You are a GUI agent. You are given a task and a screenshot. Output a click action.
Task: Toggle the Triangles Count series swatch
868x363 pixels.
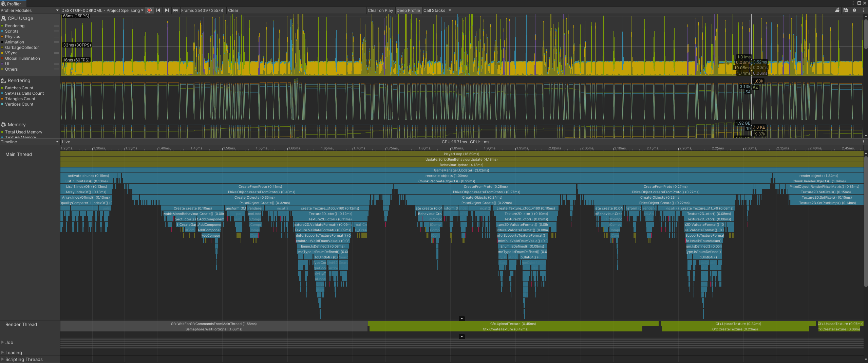[x=2, y=99]
